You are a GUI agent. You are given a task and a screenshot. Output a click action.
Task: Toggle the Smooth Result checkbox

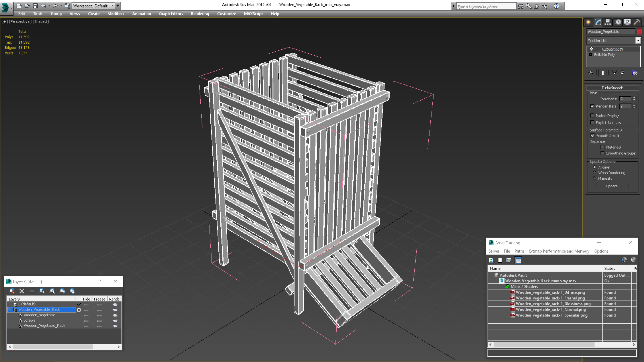(593, 136)
